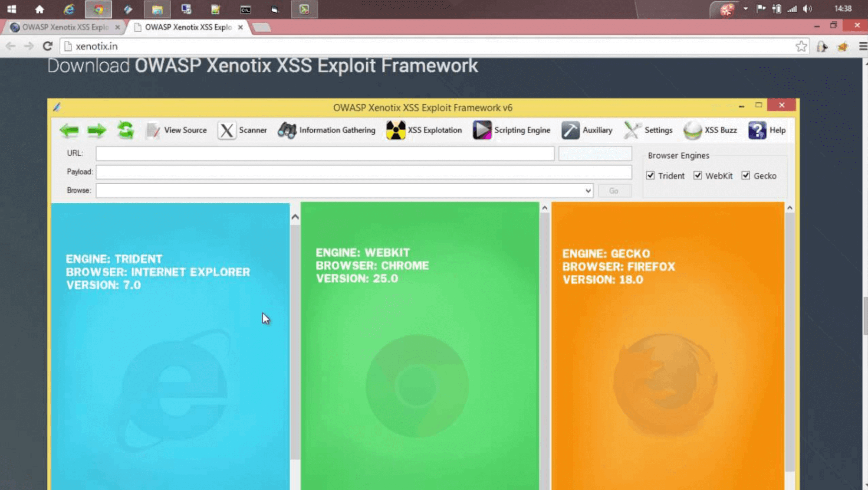This screenshot has height=490, width=868.
Task: Open the Scanner menu
Action: [x=242, y=130]
